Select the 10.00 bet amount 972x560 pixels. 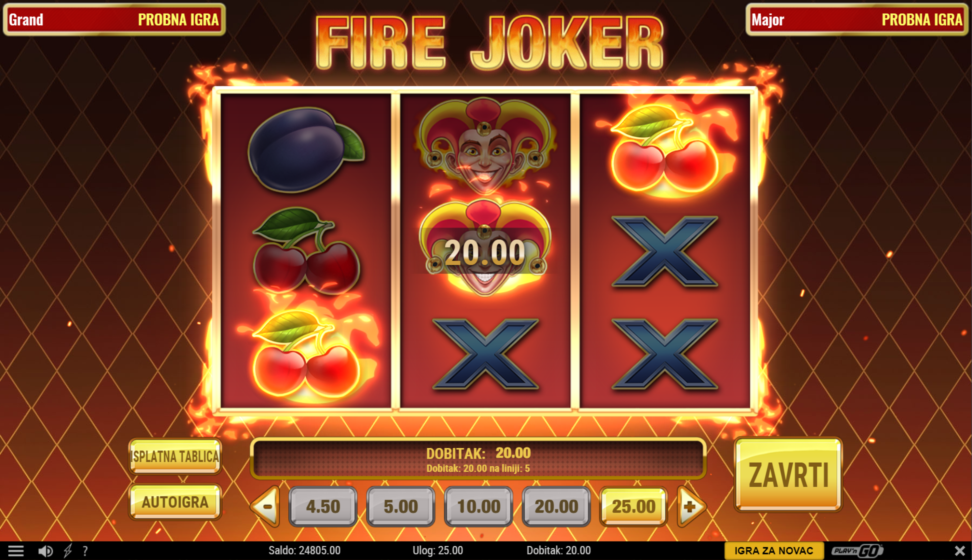point(479,507)
